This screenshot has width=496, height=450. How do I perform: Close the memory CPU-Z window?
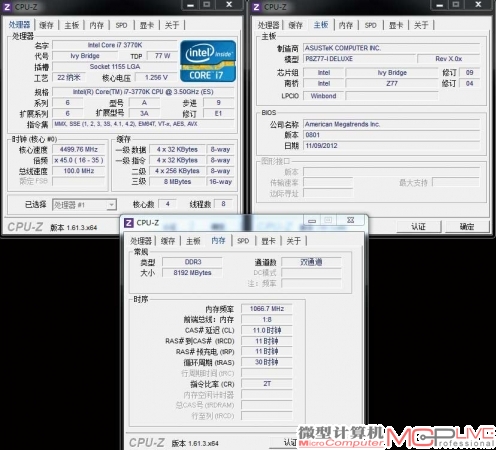click(x=350, y=220)
